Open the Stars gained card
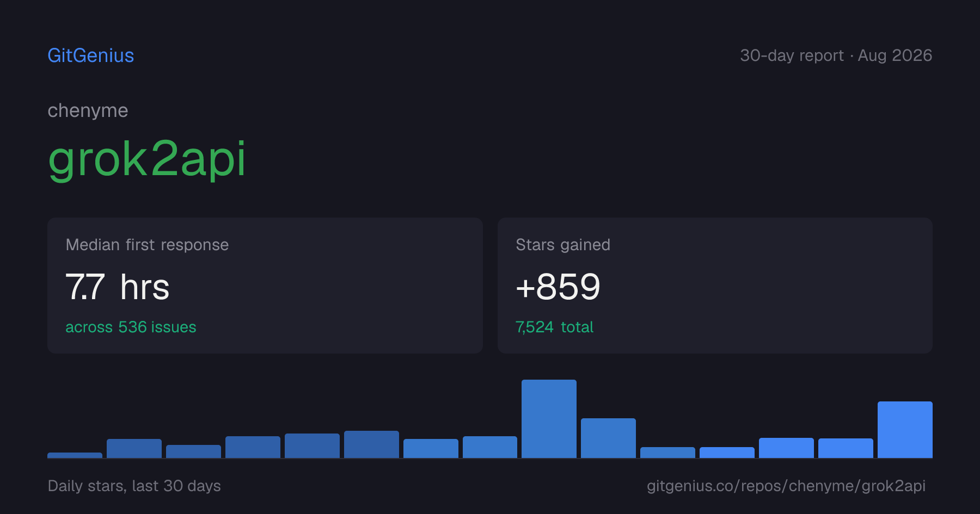Screen dimensions: 980x514 point(715,286)
